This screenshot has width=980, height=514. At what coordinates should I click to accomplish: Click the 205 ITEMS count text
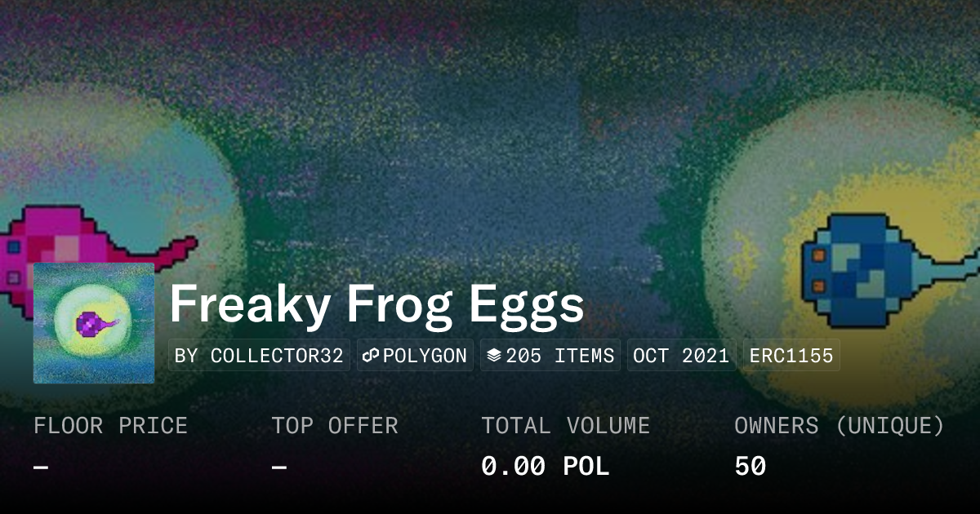[559, 356]
